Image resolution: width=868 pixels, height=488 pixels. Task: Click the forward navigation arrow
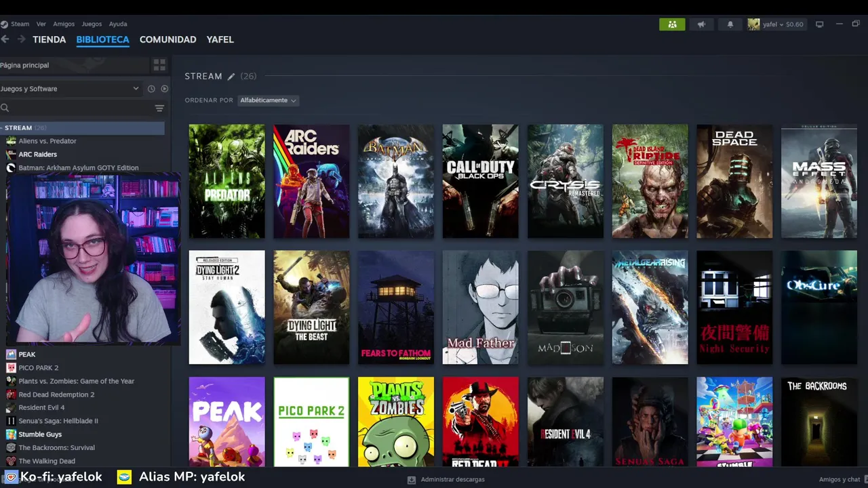[x=21, y=39]
